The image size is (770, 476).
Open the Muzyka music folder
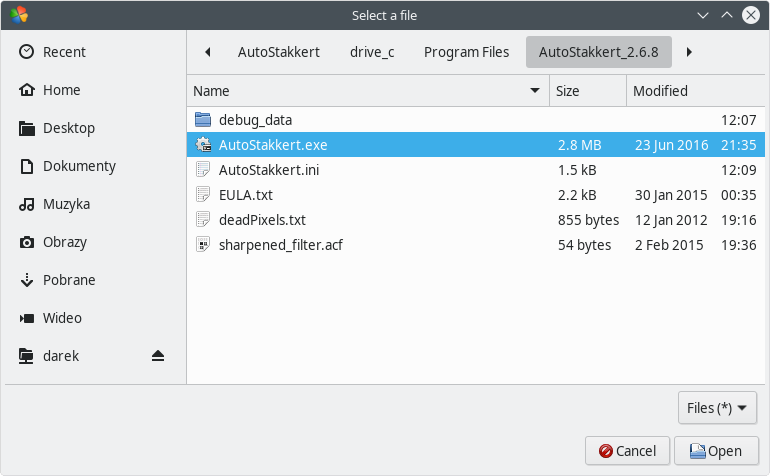pos(93,204)
